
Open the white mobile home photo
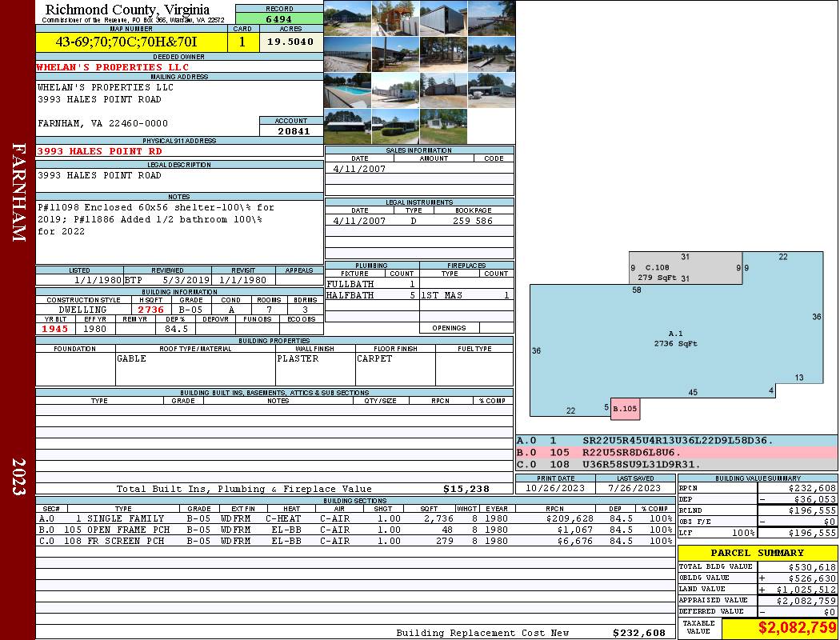[442, 126]
